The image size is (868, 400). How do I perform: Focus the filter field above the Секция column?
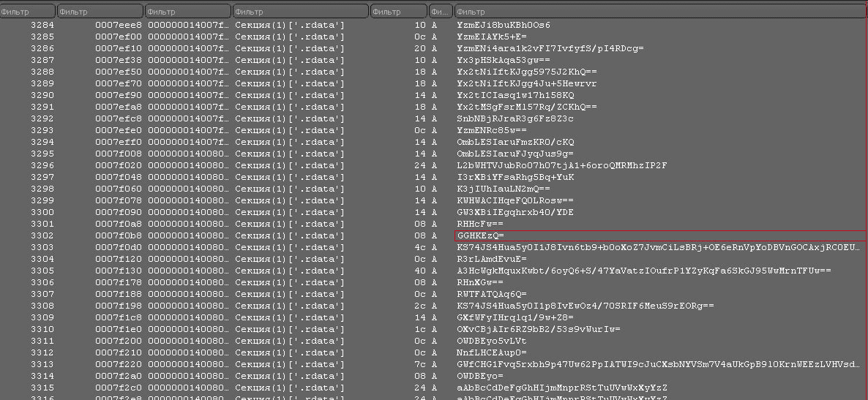coord(301,12)
